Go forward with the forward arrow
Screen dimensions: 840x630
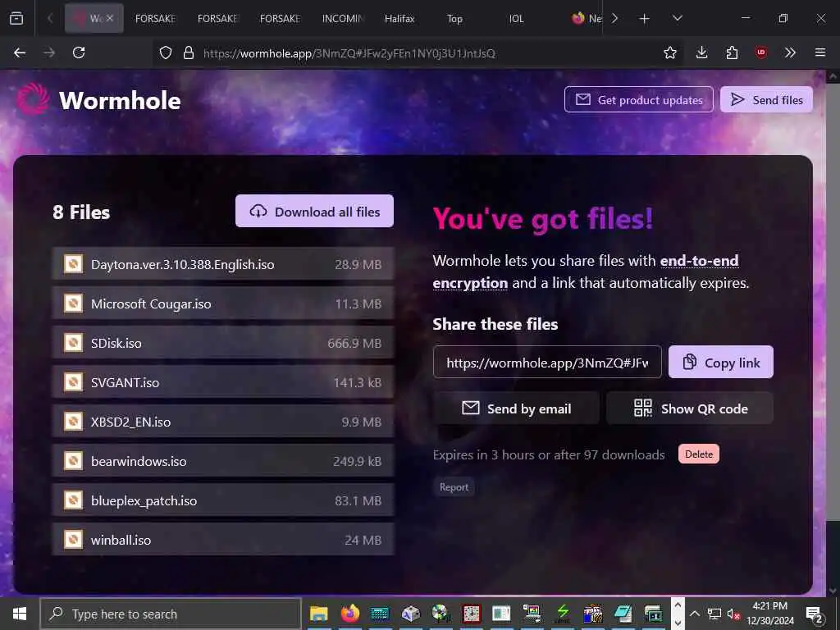(49, 52)
